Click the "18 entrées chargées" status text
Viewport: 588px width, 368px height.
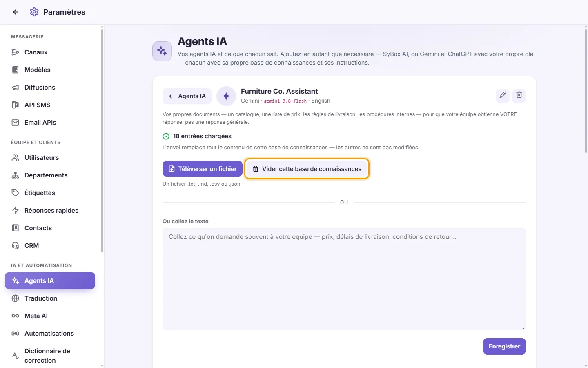coord(202,136)
